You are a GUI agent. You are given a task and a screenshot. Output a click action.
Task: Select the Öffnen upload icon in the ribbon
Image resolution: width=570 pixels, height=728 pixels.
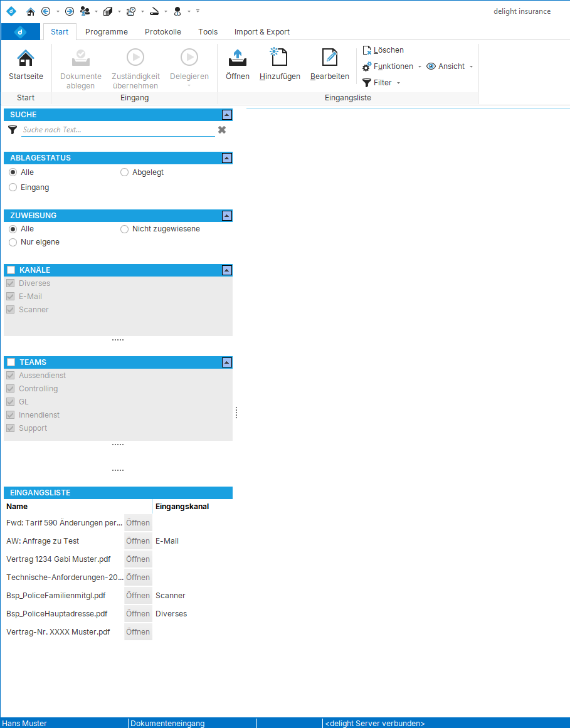[x=238, y=57]
